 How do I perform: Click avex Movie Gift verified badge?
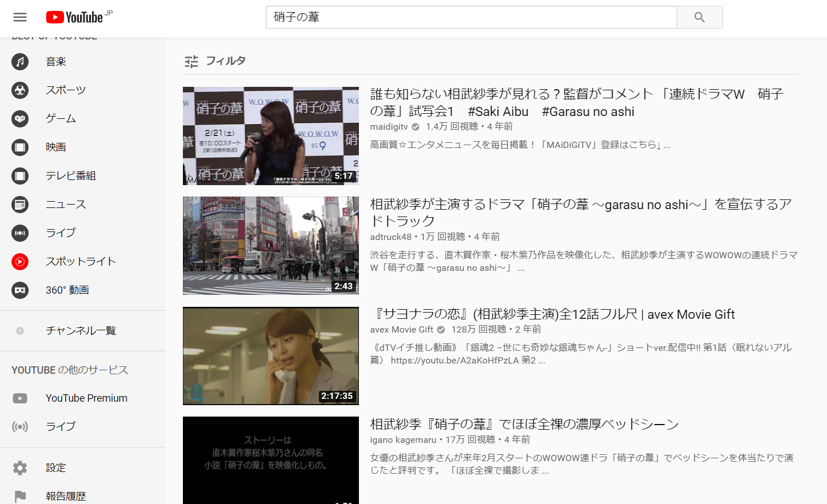tap(441, 330)
